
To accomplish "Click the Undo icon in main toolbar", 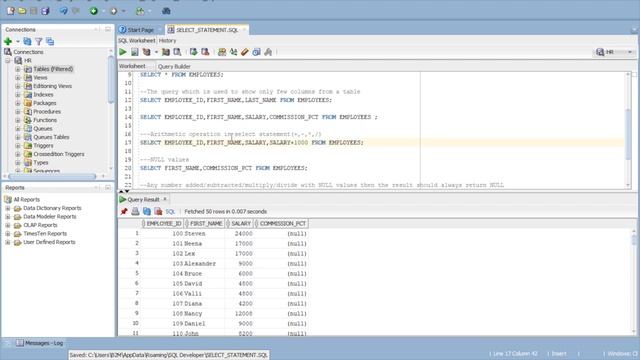I will 63,11.
